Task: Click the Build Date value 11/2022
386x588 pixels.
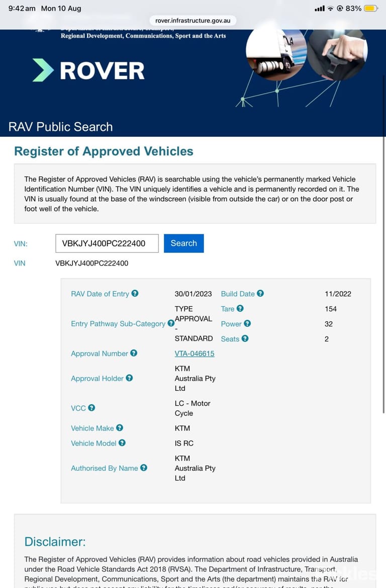Action: tap(338, 294)
